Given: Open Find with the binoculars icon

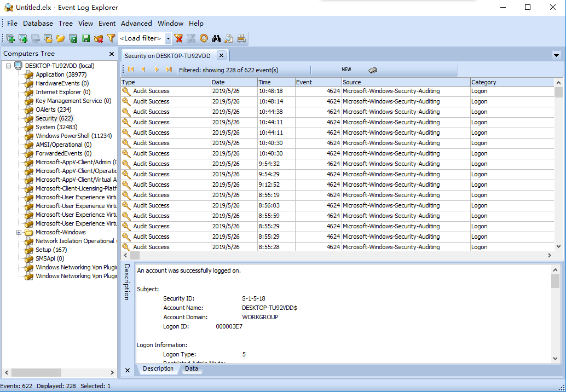Looking at the screenshot, I should (x=216, y=38).
